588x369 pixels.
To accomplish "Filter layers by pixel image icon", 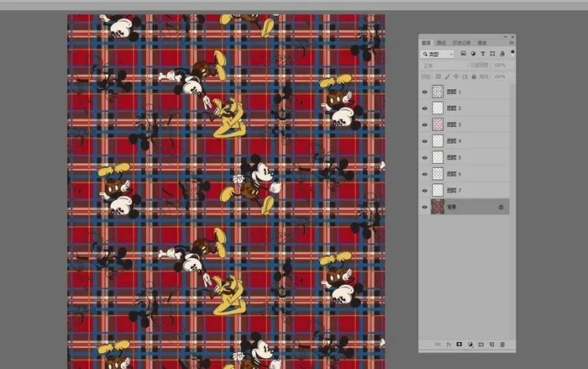I will (463, 54).
